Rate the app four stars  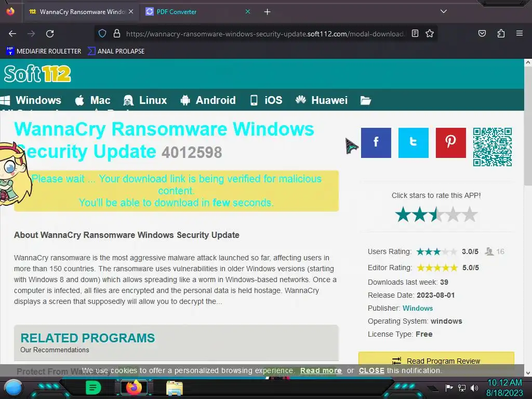click(x=453, y=215)
